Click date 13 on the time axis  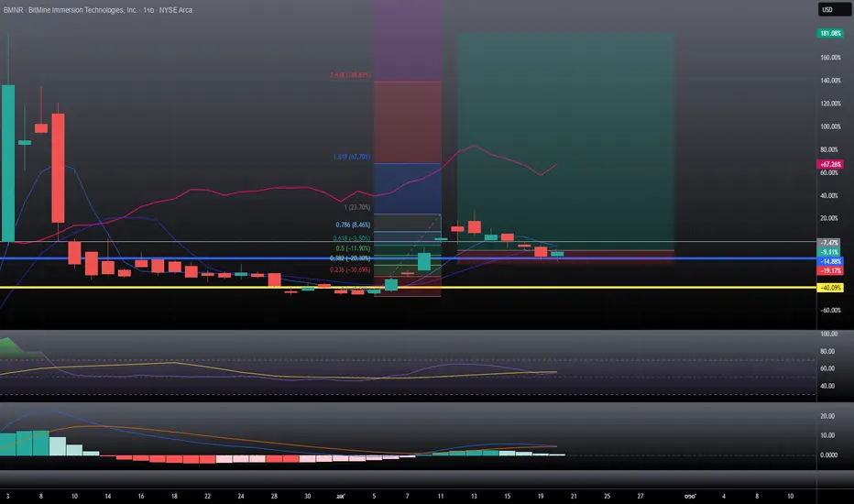click(474, 496)
